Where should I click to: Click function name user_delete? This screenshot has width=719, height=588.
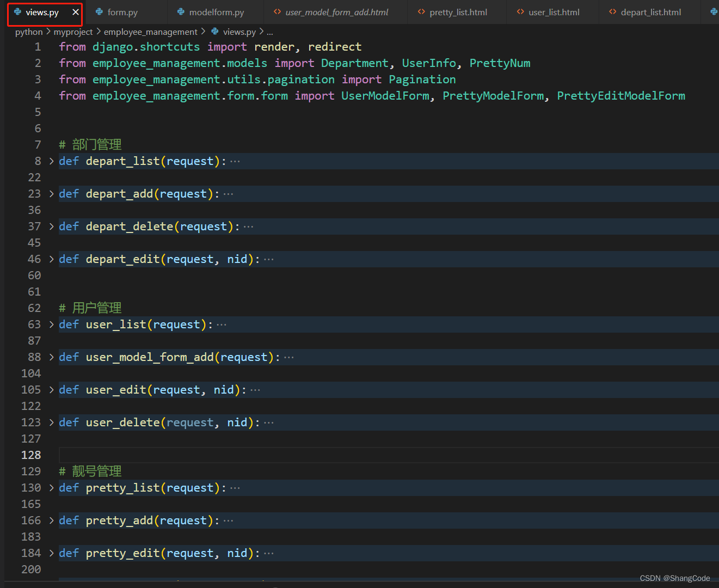click(123, 422)
